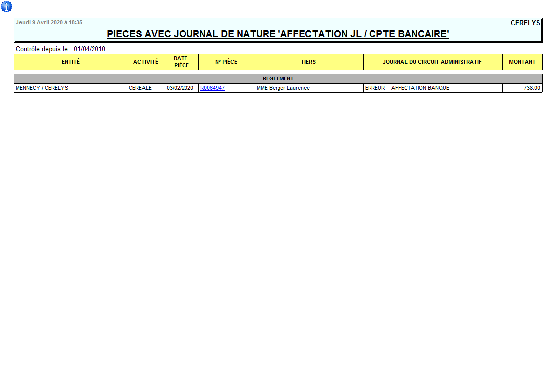Select the TIERS column header
Image resolution: width=556 pixels, height=392 pixels.
308,62
